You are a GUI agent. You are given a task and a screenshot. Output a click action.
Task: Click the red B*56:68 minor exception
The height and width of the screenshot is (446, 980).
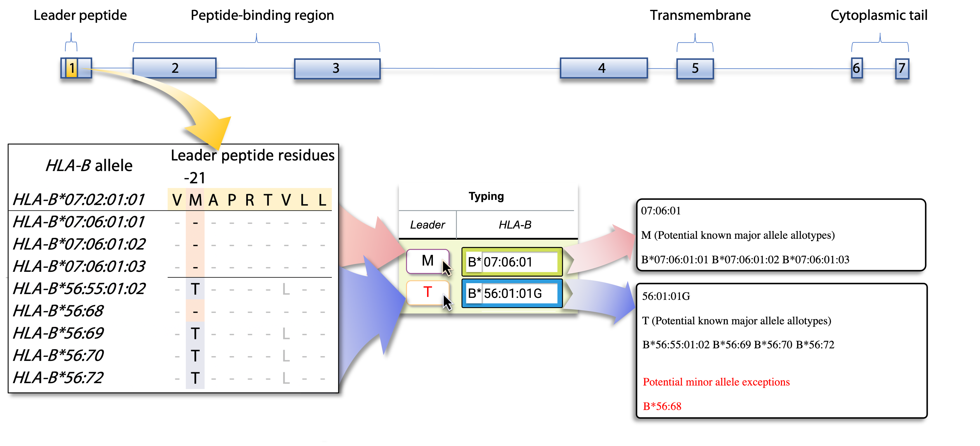(662, 406)
